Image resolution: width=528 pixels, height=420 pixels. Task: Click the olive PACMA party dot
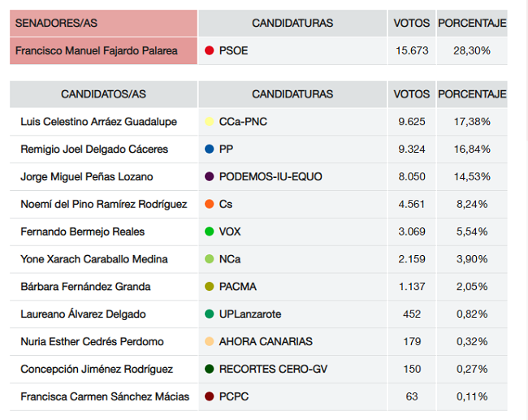(x=210, y=288)
